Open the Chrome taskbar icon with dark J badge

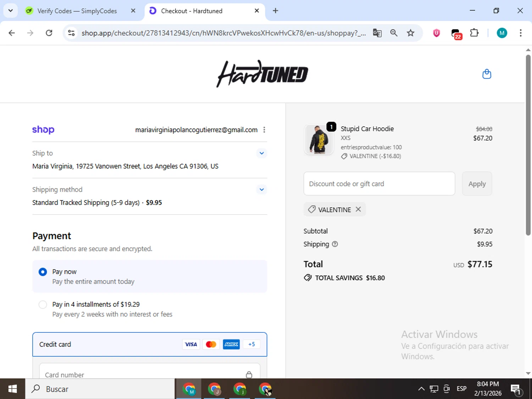[214, 389]
